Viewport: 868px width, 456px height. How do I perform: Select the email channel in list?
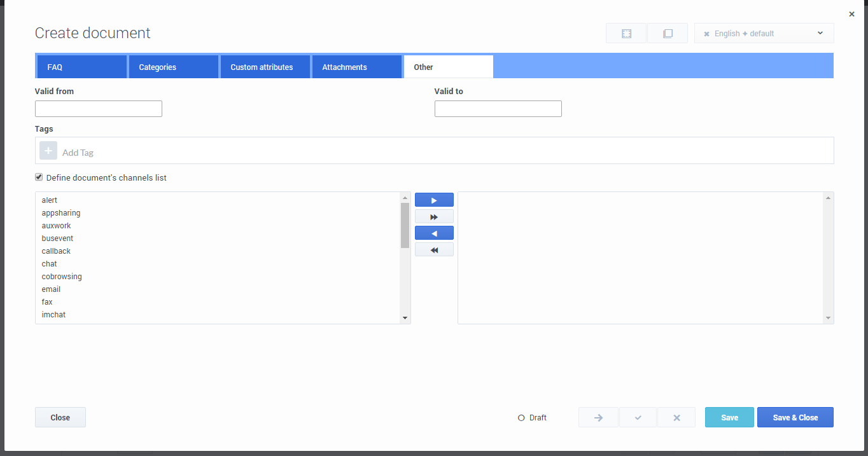click(52, 289)
